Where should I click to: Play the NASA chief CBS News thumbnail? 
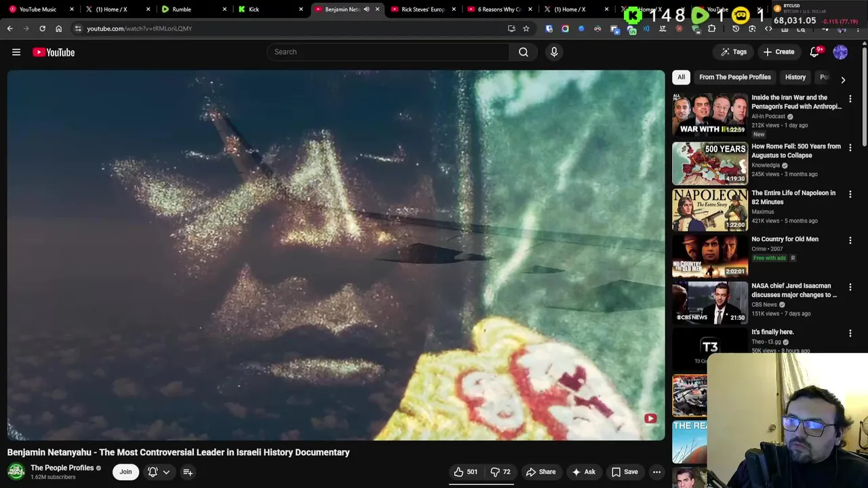[709, 302]
